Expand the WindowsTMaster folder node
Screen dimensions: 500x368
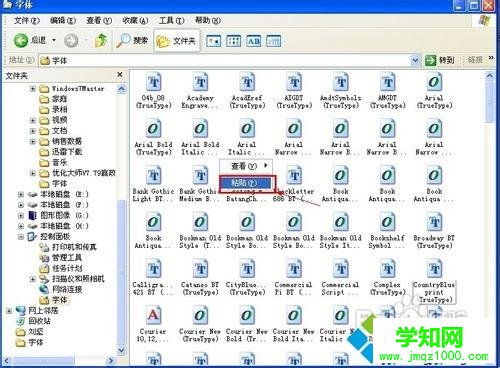click(33, 89)
